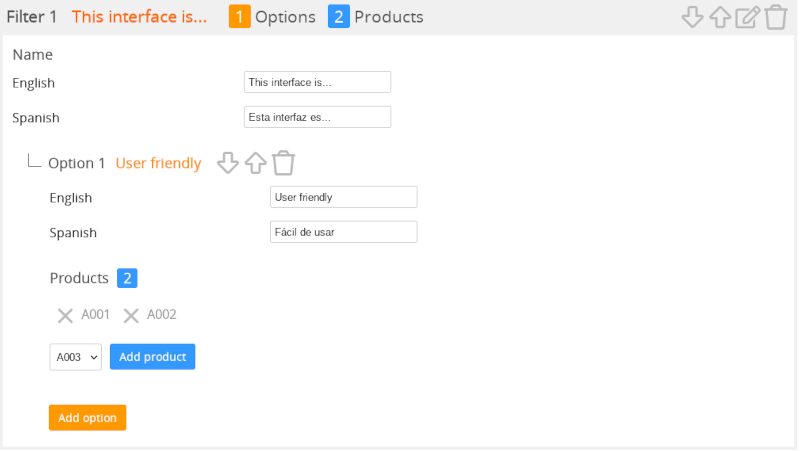800x451 pixels.
Task: Move Option 1 up with arrow icon
Action: pyautogui.click(x=256, y=163)
